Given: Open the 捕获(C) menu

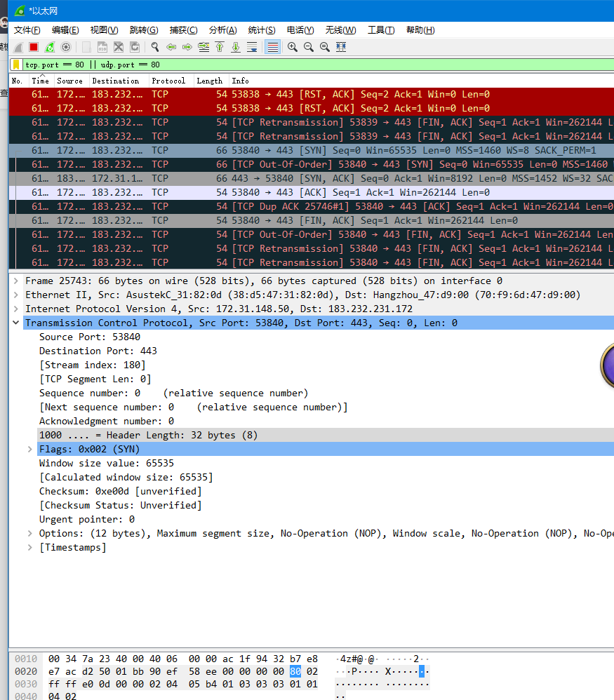Looking at the screenshot, I should click(184, 30).
